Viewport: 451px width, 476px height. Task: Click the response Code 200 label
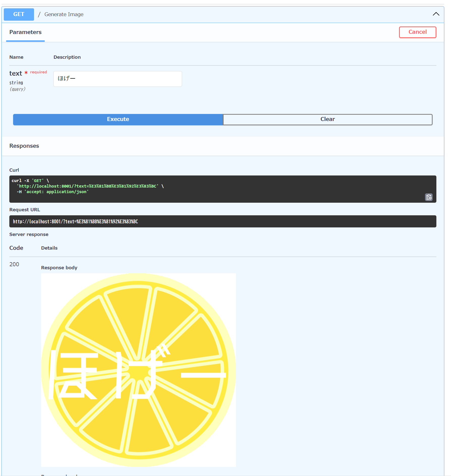click(14, 264)
